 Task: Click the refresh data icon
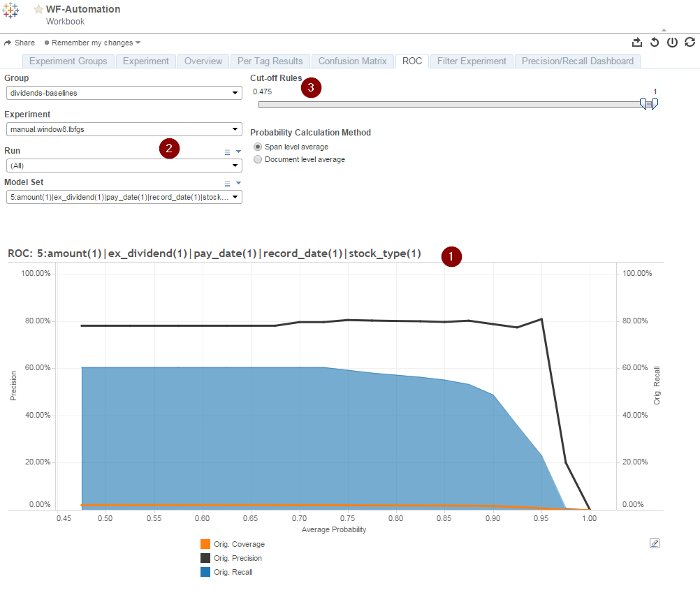690,42
